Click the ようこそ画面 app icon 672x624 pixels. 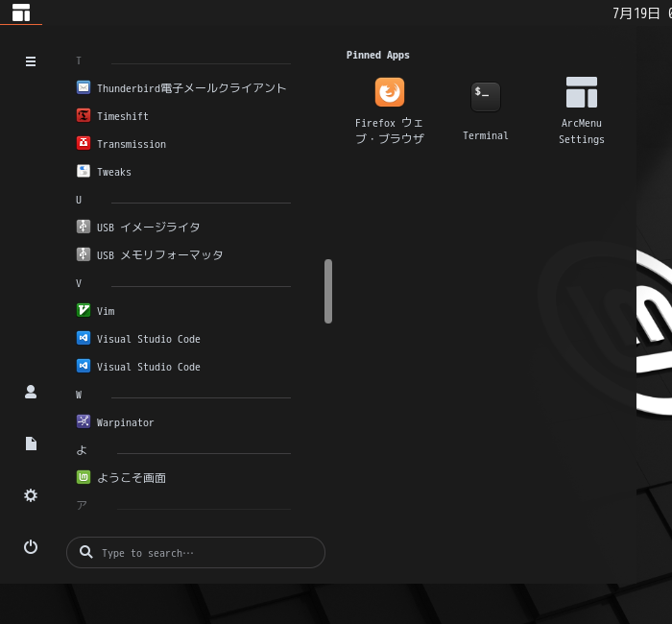(84, 477)
